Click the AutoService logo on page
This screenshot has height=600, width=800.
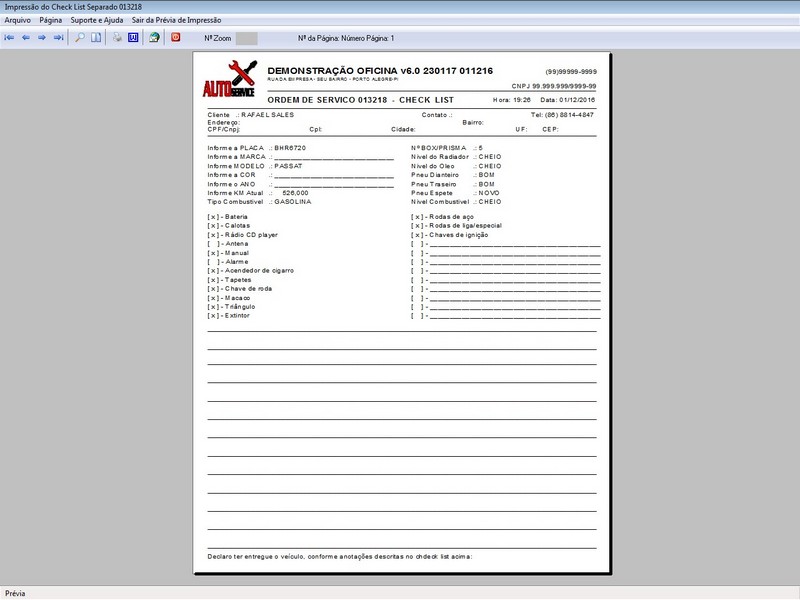[230, 79]
